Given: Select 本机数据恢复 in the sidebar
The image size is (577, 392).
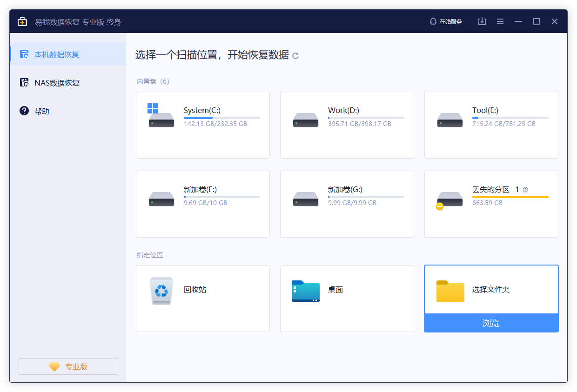Looking at the screenshot, I should [x=57, y=54].
